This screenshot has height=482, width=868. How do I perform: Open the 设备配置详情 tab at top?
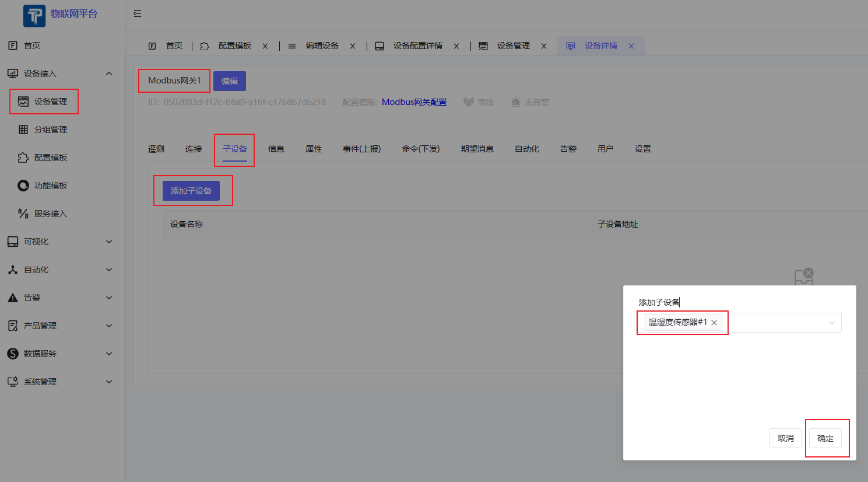pyautogui.click(x=417, y=46)
